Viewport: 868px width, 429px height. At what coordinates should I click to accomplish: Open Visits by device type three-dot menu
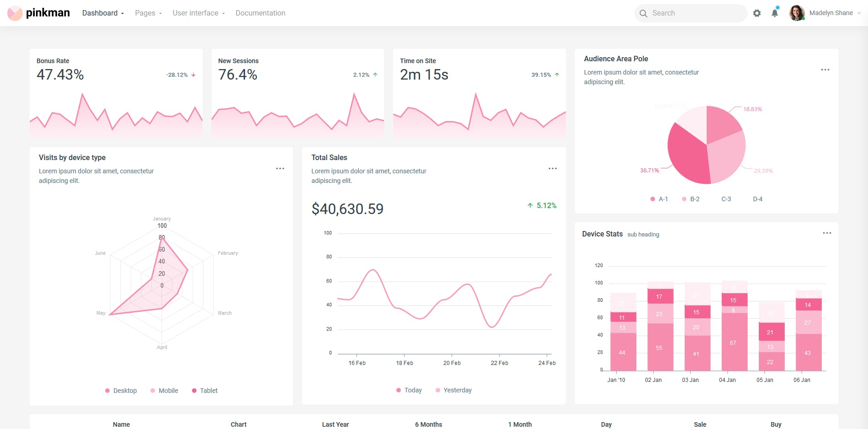click(280, 168)
